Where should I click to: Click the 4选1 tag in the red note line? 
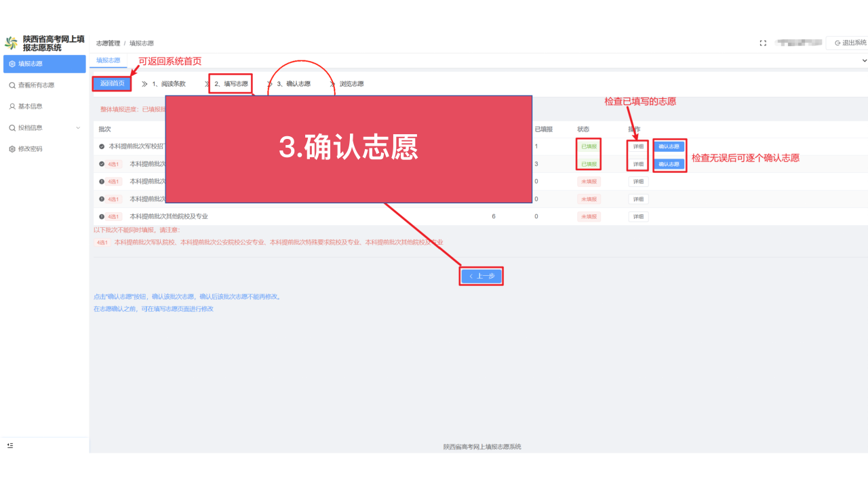pos(102,242)
